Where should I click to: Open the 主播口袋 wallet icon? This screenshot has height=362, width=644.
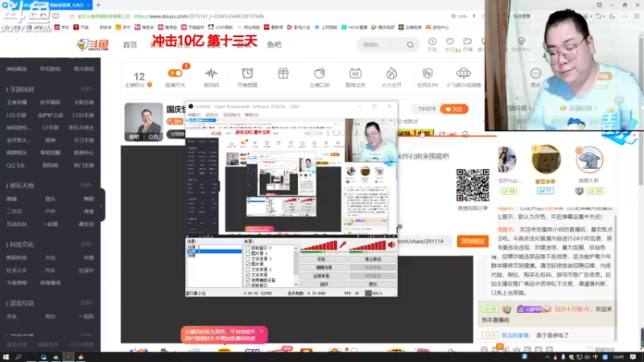tap(319, 73)
